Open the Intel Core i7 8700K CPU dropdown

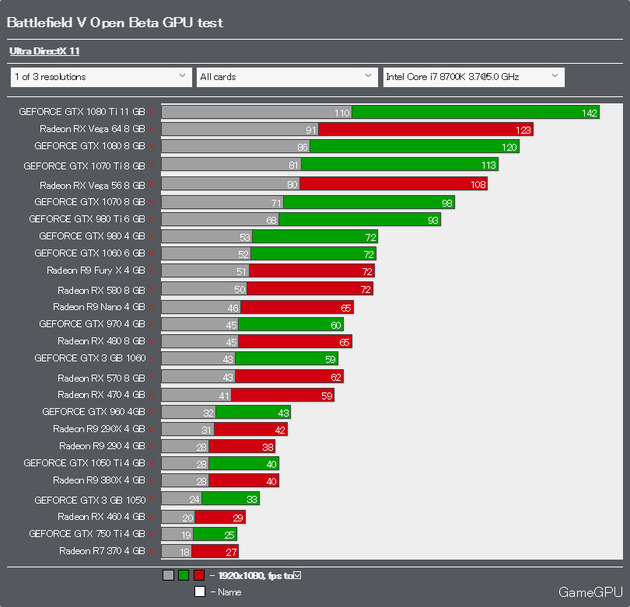[x=474, y=77]
